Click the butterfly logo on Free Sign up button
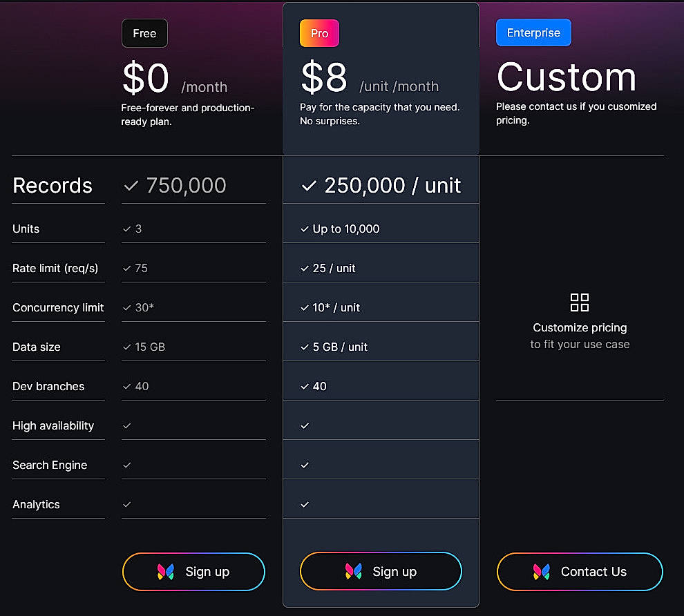 166,571
